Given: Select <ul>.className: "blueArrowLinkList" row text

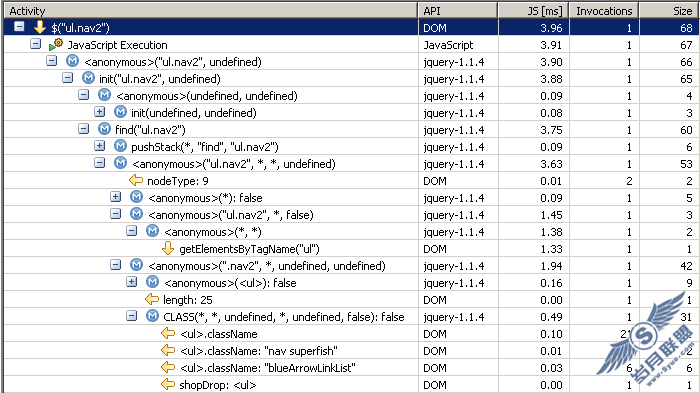Looking at the screenshot, I should [x=268, y=368].
